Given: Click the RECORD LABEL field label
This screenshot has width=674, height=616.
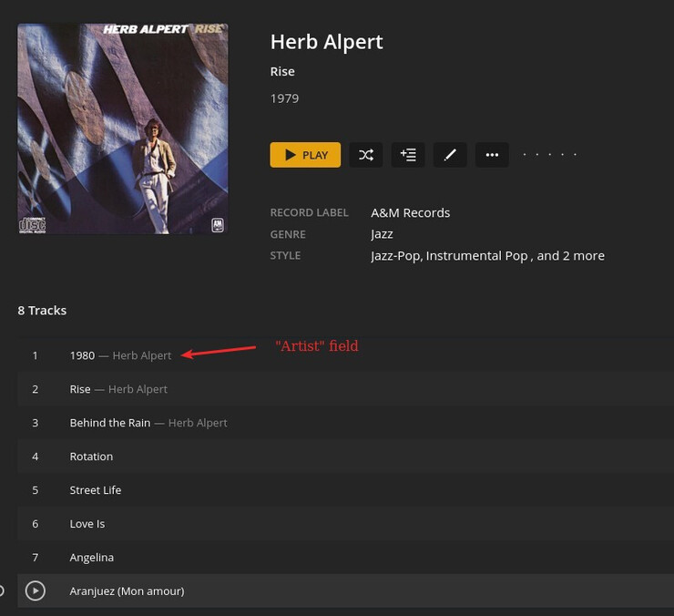Looking at the screenshot, I should [309, 213].
